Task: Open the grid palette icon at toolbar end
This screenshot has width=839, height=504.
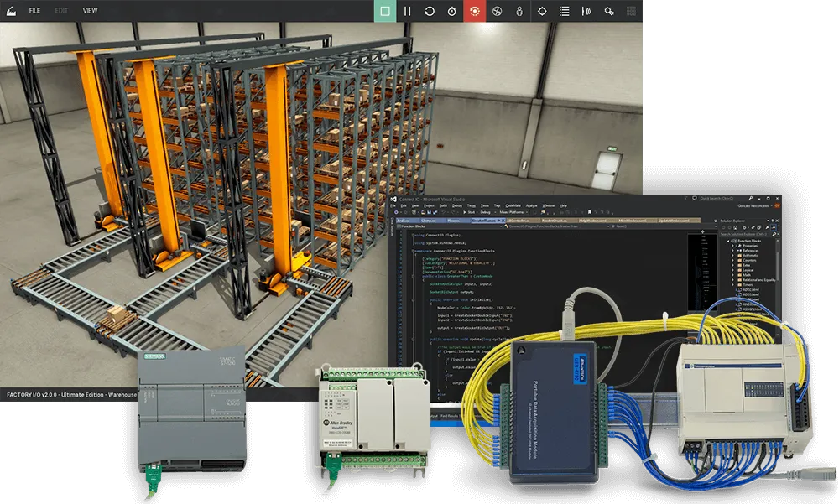Action: (x=632, y=11)
